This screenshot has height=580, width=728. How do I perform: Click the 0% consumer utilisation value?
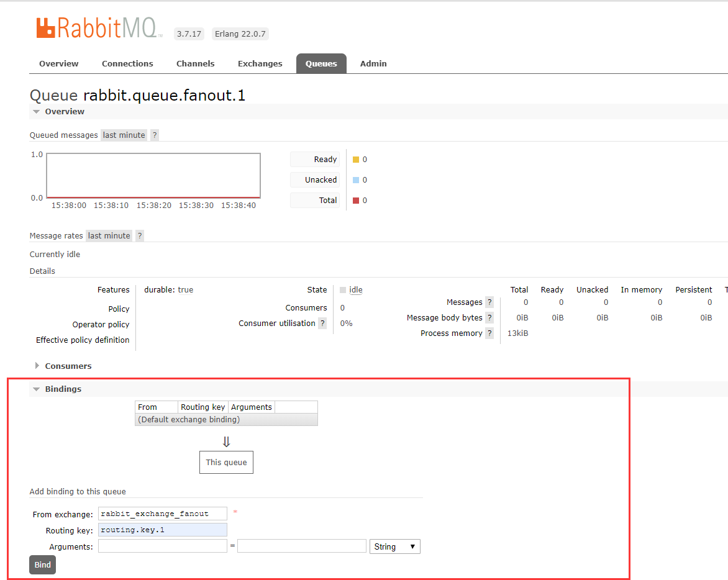tap(347, 324)
